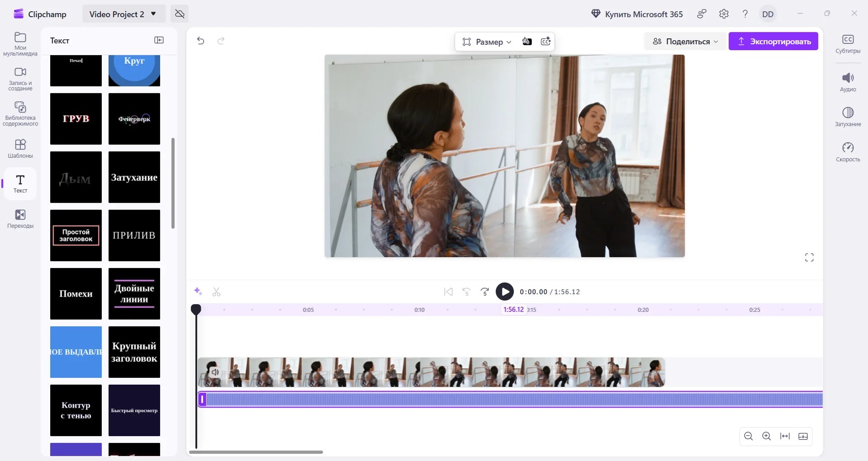Open the Аудио audio panel
This screenshot has width=868, height=461.
coord(848,82)
